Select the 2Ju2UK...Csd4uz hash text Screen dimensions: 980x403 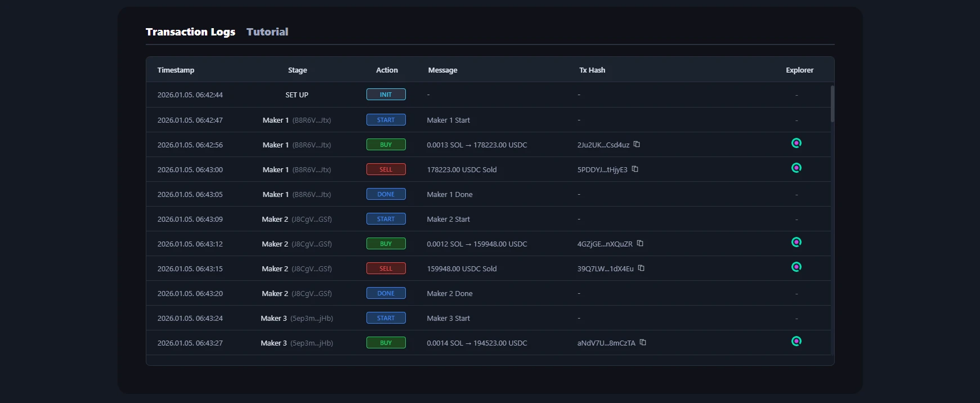603,145
